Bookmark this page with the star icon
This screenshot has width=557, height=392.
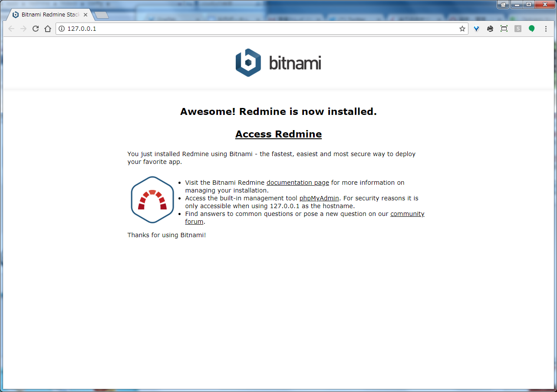[462, 29]
